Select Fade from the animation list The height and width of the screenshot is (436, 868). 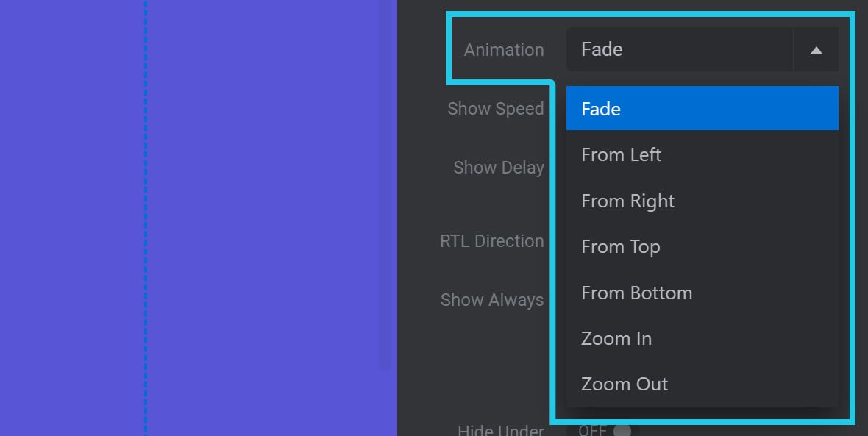[x=702, y=109]
